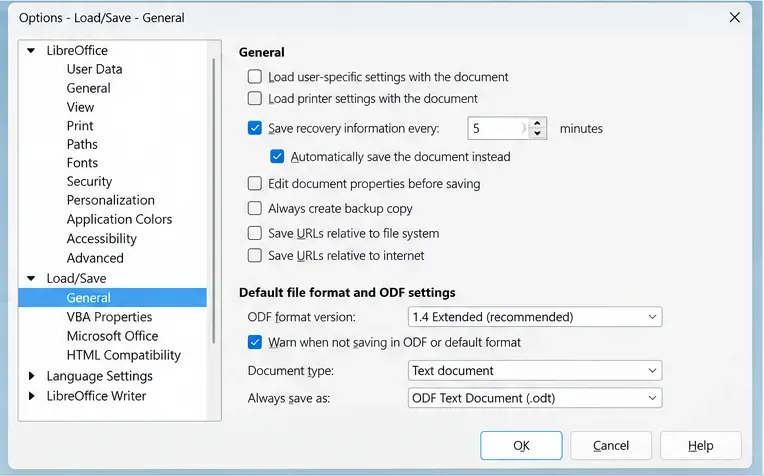The height and width of the screenshot is (476, 764).
Task: Enable Load user-specific settings with the document
Action: pyautogui.click(x=254, y=77)
